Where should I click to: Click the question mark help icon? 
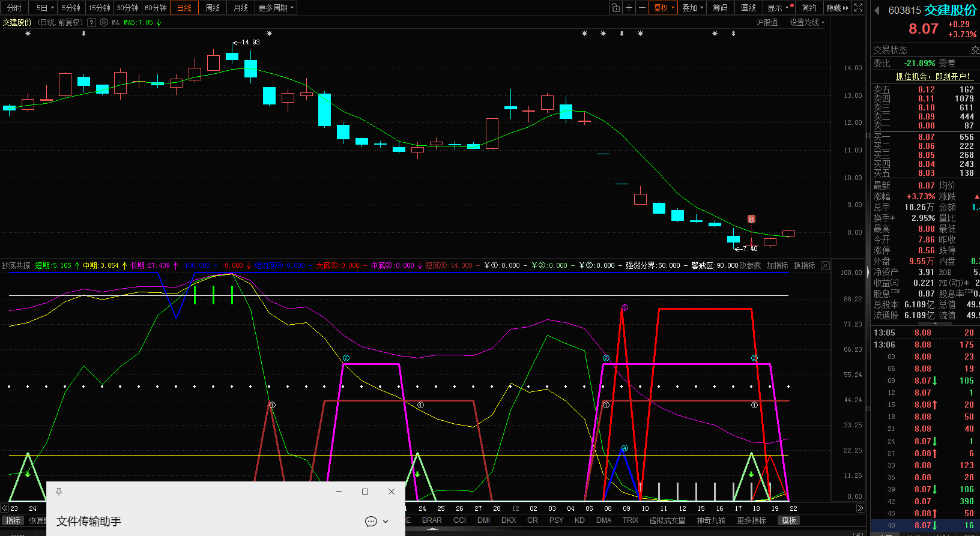[91, 22]
